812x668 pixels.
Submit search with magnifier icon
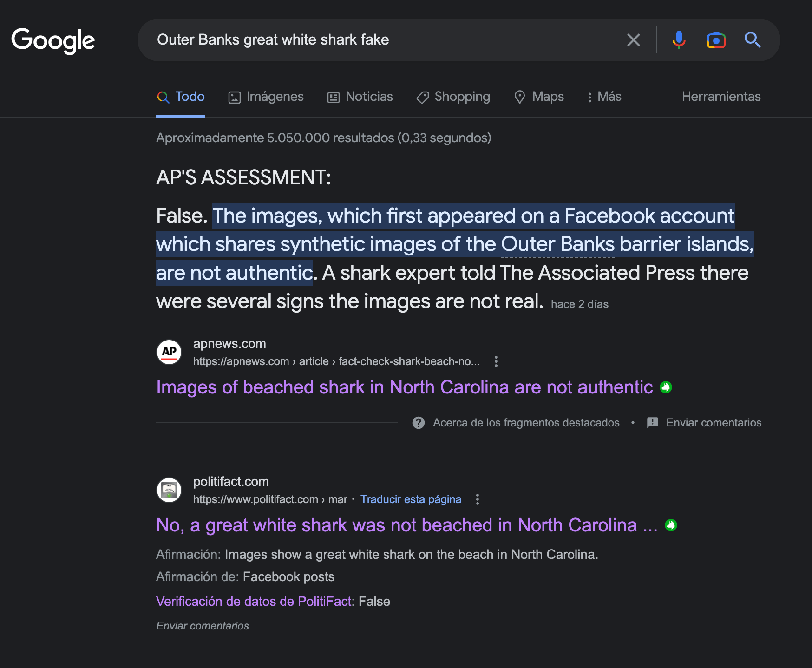click(x=752, y=40)
